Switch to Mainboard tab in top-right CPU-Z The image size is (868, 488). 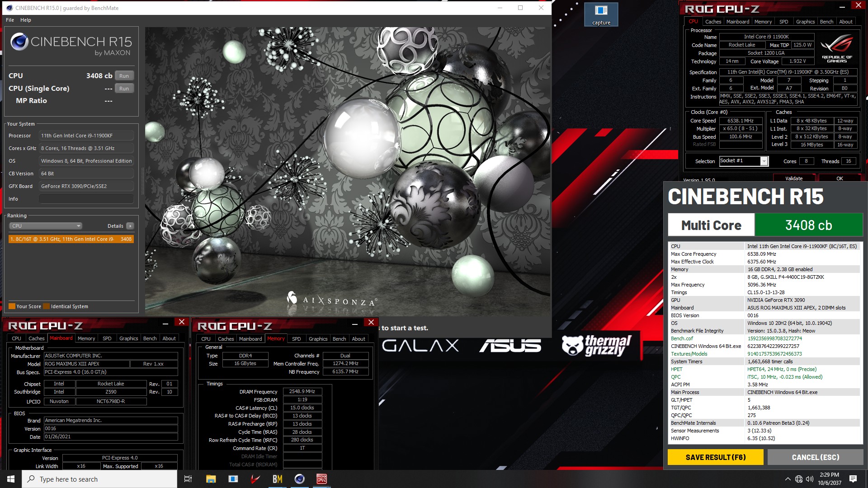[738, 22]
